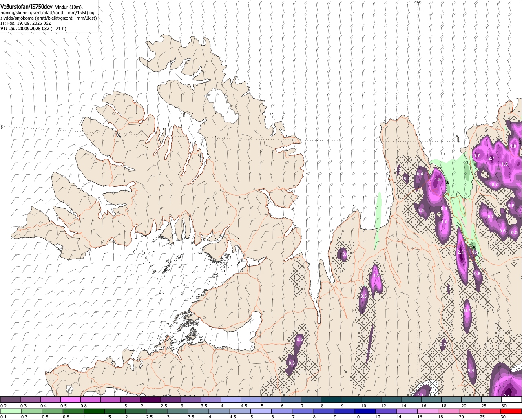
Task: Click the magenta 1.5 snow-scale swatch
Action: pos(130,400)
